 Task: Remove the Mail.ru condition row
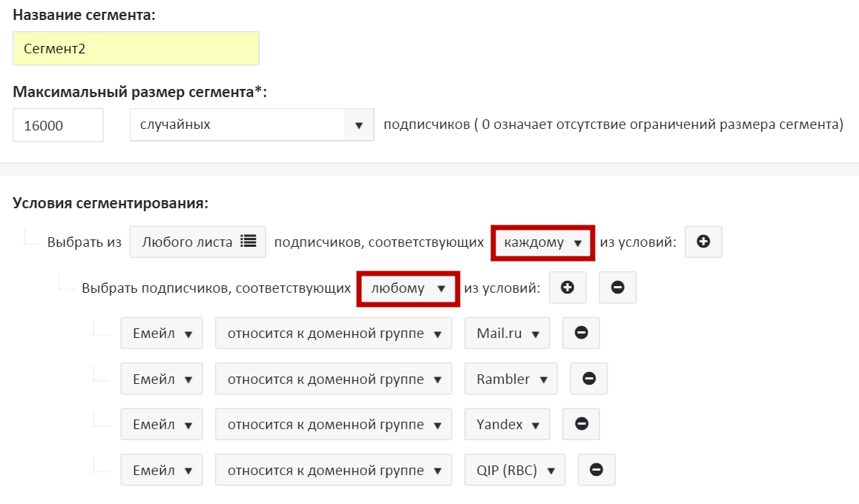(x=581, y=334)
